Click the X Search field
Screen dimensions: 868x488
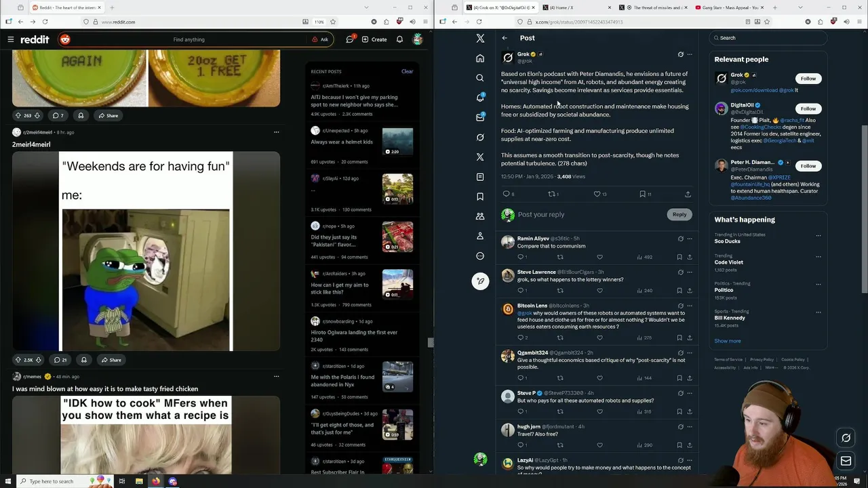click(768, 38)
